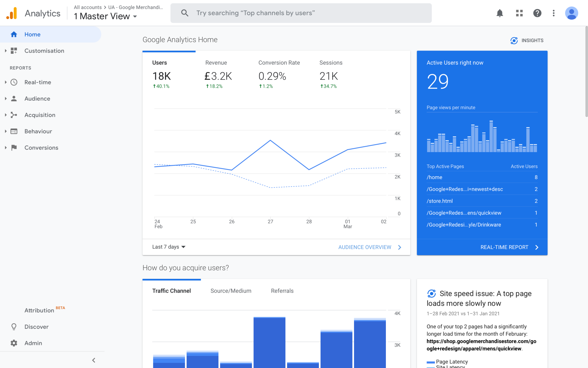
Task: Open the Google apps grid
Action: click(519, 13)
